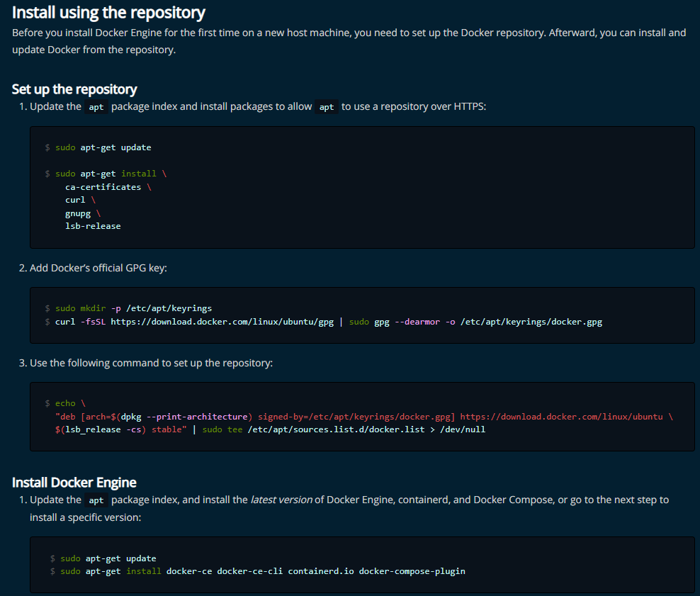This screenshot has height=596, width=700.
Task: Click 'containerd.io' in the install command
Action: coord(321,571)
